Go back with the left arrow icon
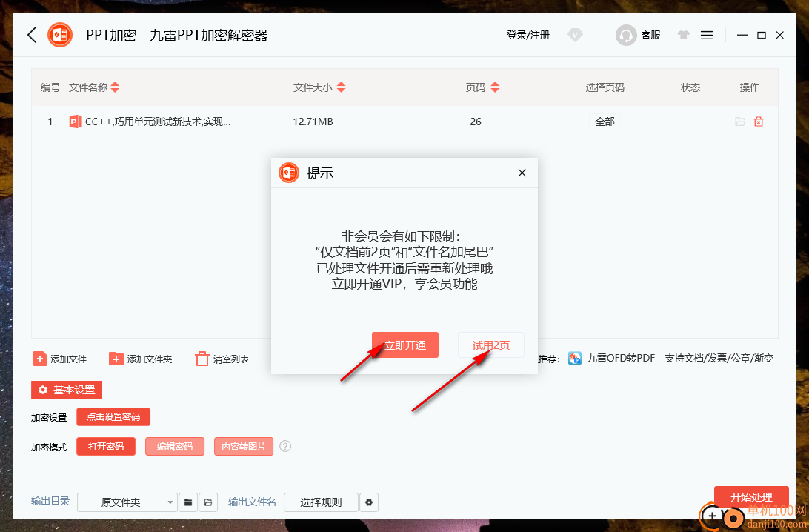Screen dimensions: 809x532 click(x=32, y=35)
